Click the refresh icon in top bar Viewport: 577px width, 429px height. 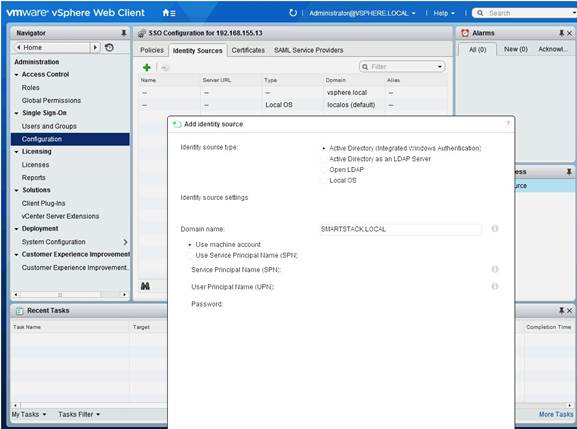tap(293, 13)
